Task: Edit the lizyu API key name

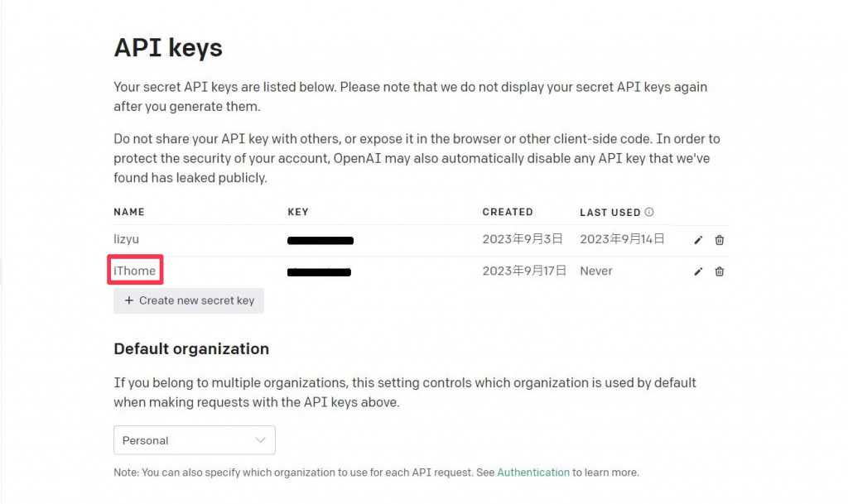Action: 698,240
